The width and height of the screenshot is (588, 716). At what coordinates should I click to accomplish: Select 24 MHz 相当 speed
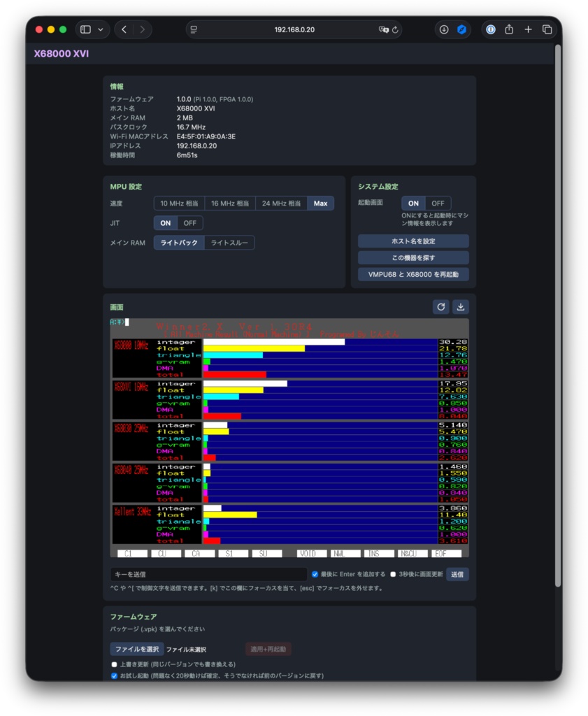tap(281, 203)
